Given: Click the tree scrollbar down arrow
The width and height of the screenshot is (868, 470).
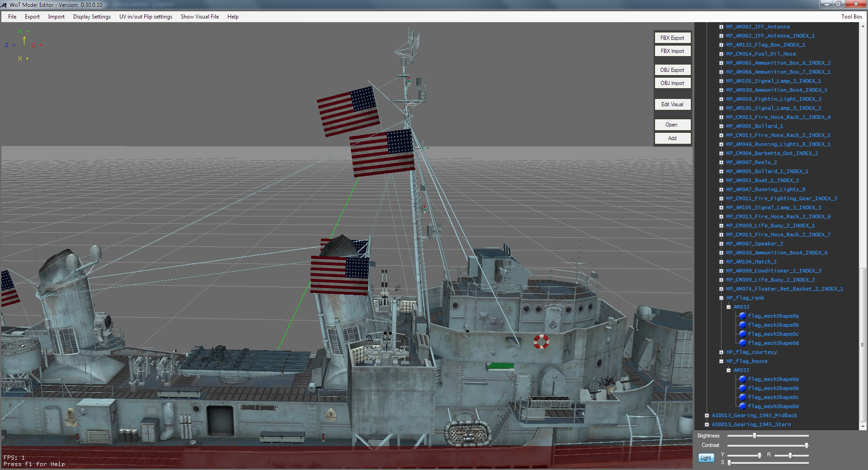Looking at the screenshot, I should [x=863, y=426].
